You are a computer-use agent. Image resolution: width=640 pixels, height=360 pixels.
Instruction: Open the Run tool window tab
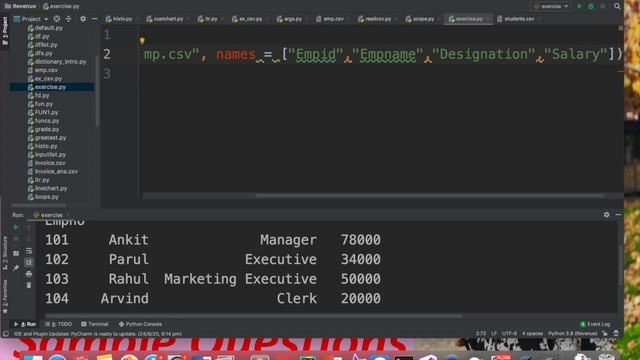(25, 324)
